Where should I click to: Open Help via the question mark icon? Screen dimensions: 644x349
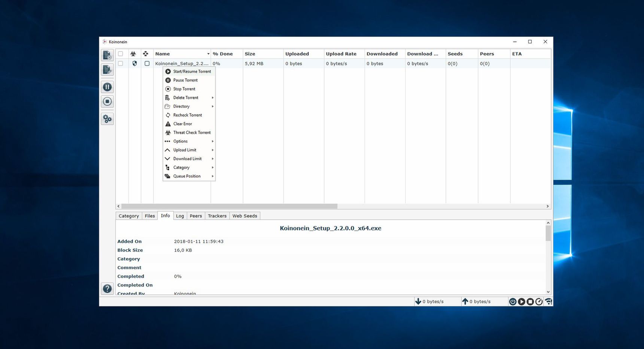point(107,289)
